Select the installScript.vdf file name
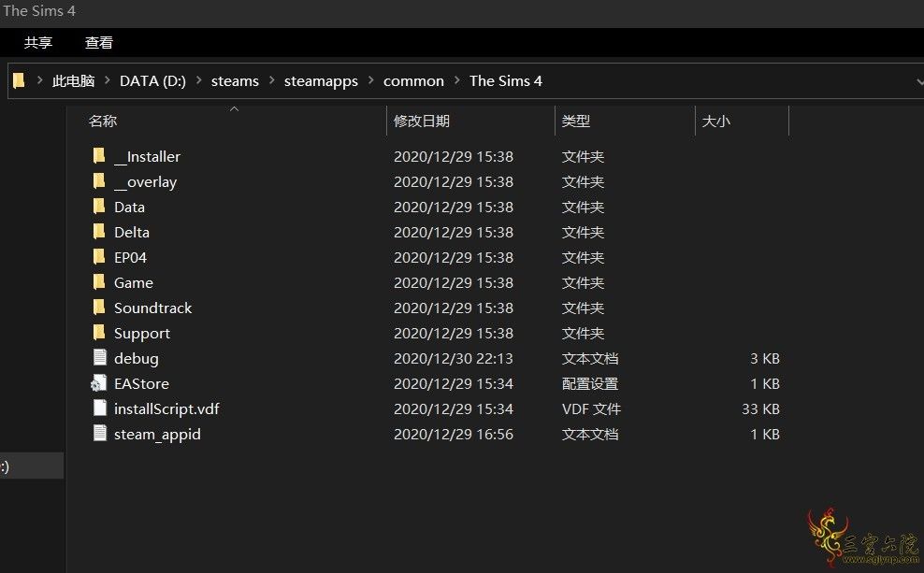Viewport: 924px width, 573px height. [x=166, y=408]
